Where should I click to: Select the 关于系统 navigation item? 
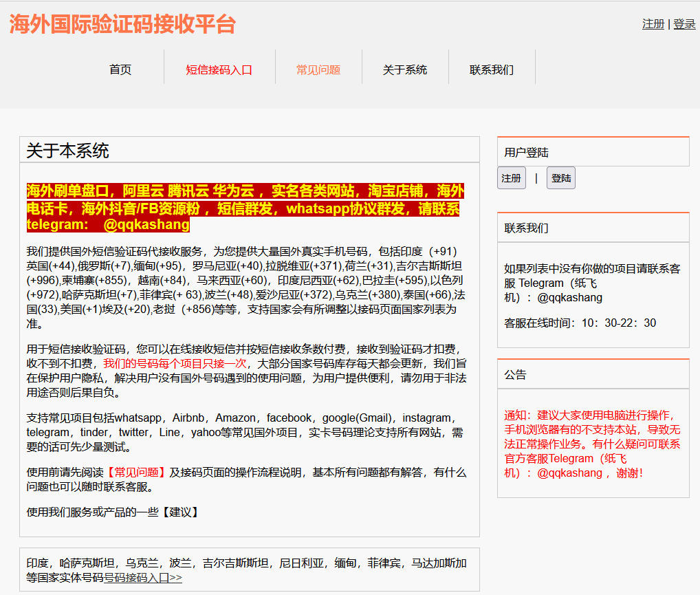405,70
